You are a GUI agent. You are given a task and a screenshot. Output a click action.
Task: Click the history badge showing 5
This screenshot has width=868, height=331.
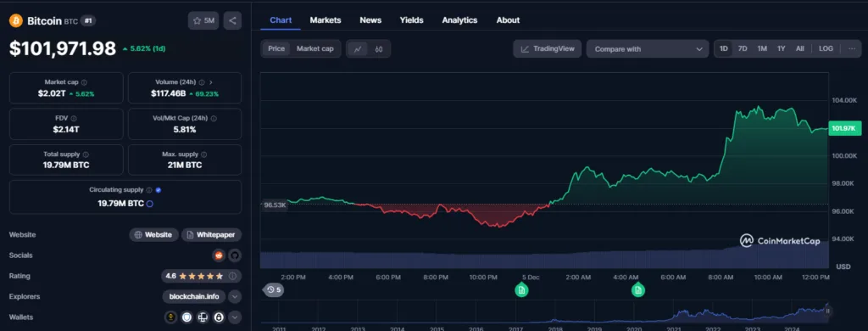tap(274, 289)
